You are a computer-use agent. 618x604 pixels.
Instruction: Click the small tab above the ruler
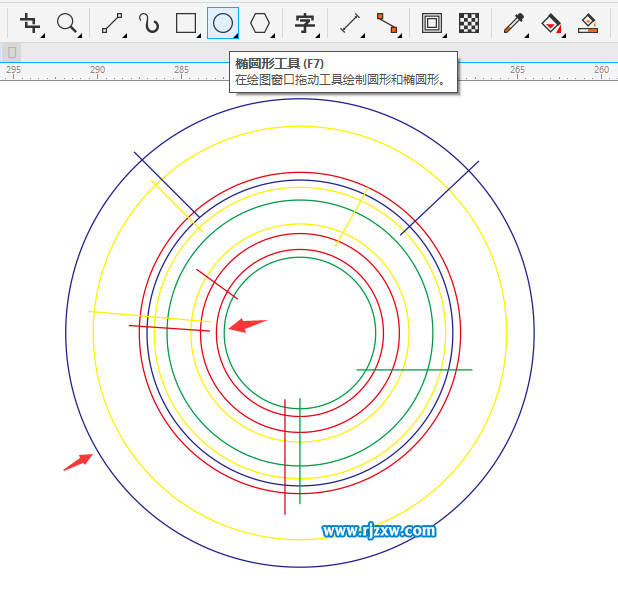pos(12,52)
